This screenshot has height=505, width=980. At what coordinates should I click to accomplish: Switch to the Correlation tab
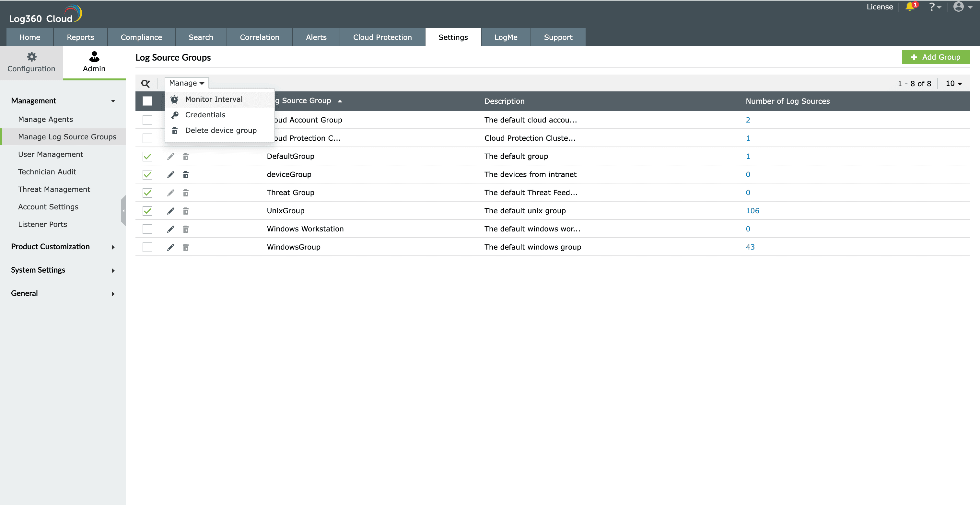(259, 37)
